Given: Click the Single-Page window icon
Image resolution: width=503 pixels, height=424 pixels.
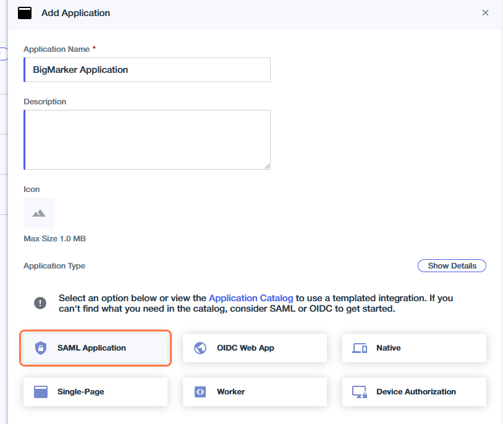Looking at the screenshot, I should tap(41, 392).
